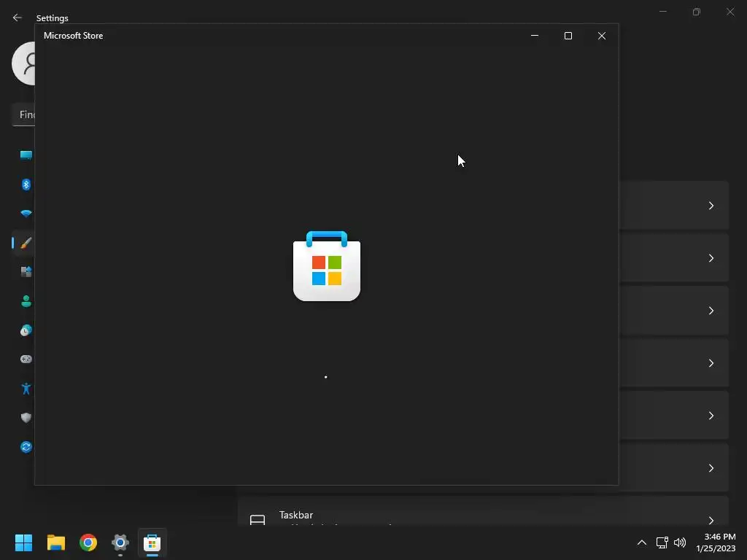Select Personalization paintbrush icon in Settings sidebar
The width and height of the screenshot is (747, 560).
pos(26,243)
